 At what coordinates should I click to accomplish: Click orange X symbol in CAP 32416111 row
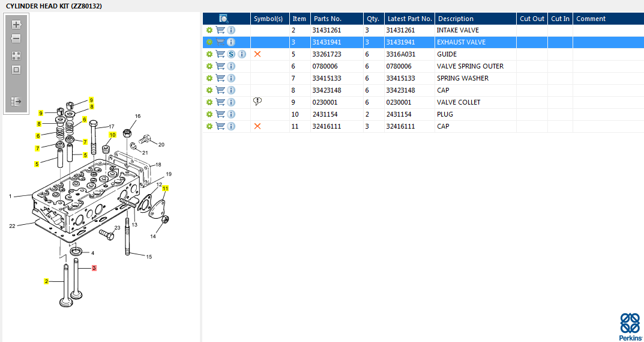pos(257,126)
